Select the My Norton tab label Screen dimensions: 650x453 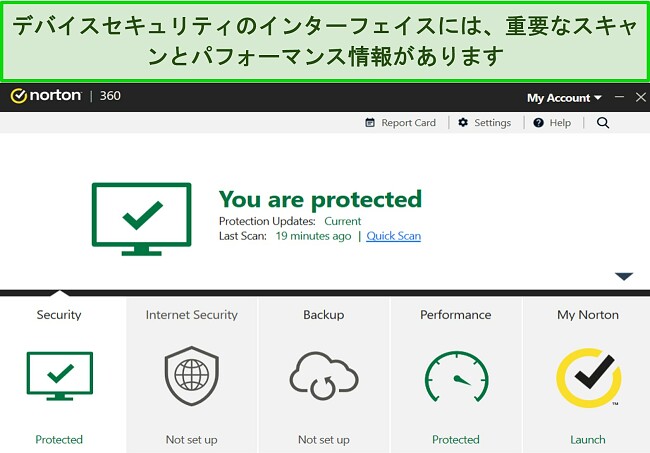[x=588, y=315]
